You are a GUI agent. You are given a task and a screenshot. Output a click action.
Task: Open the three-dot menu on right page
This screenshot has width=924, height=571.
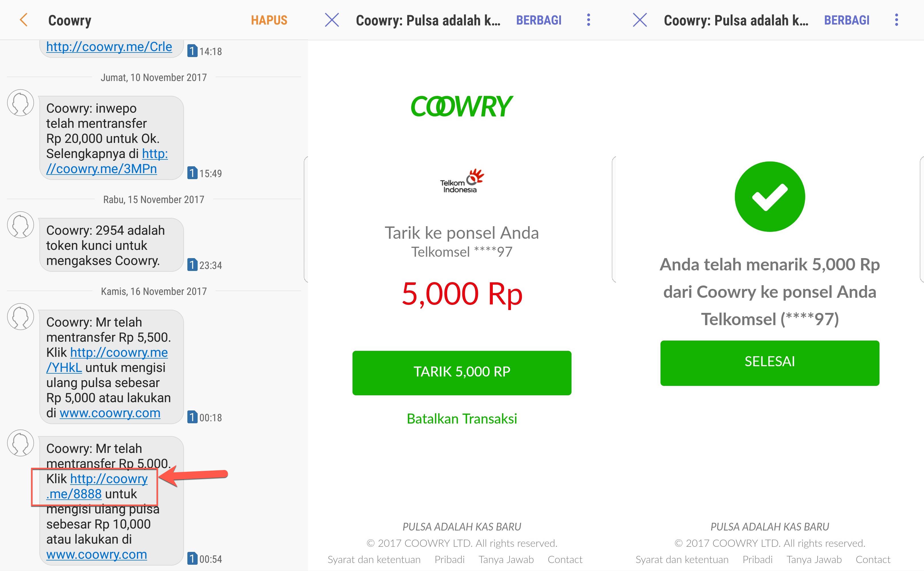click(896, 20)
